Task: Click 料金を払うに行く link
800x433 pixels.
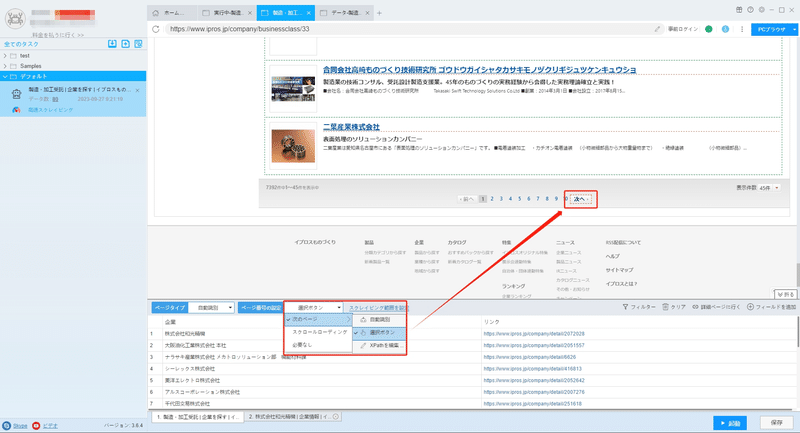Action: [x=58, y=35]
